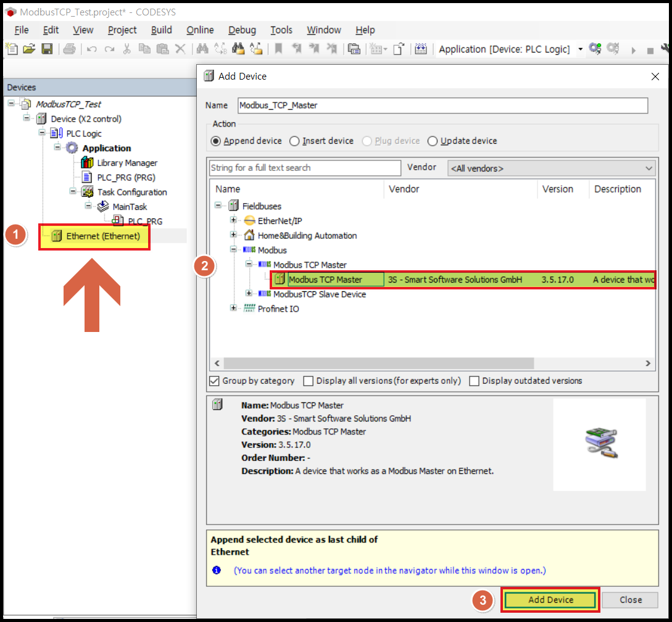
Task: Select the Append device radio button
Action: (216, 141)
